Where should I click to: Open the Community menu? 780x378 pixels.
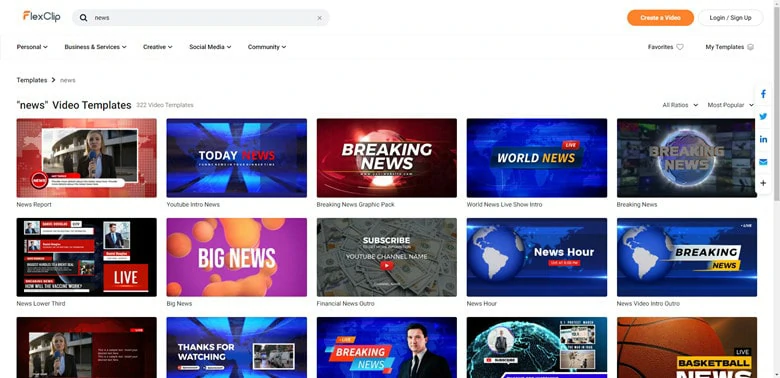click(267, 47)
